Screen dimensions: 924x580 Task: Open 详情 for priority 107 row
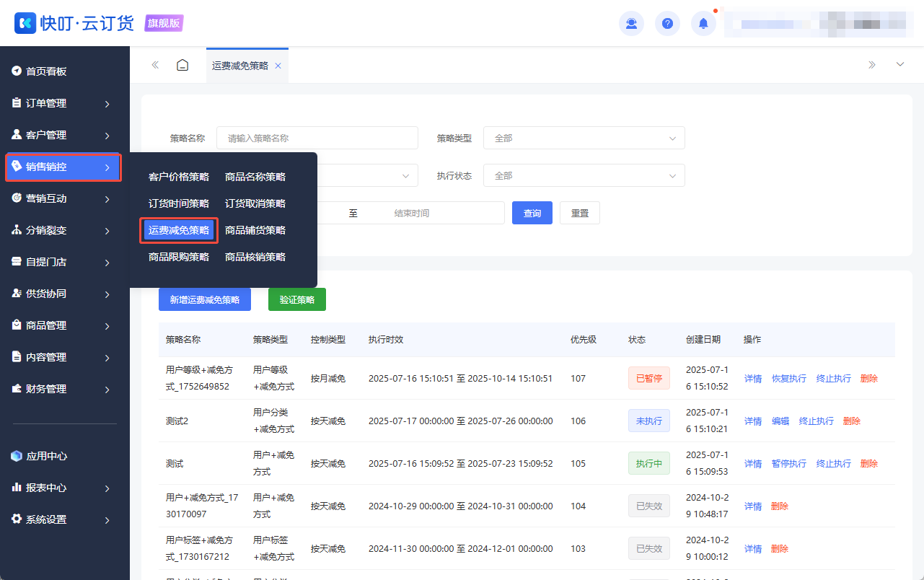(753, 378)
